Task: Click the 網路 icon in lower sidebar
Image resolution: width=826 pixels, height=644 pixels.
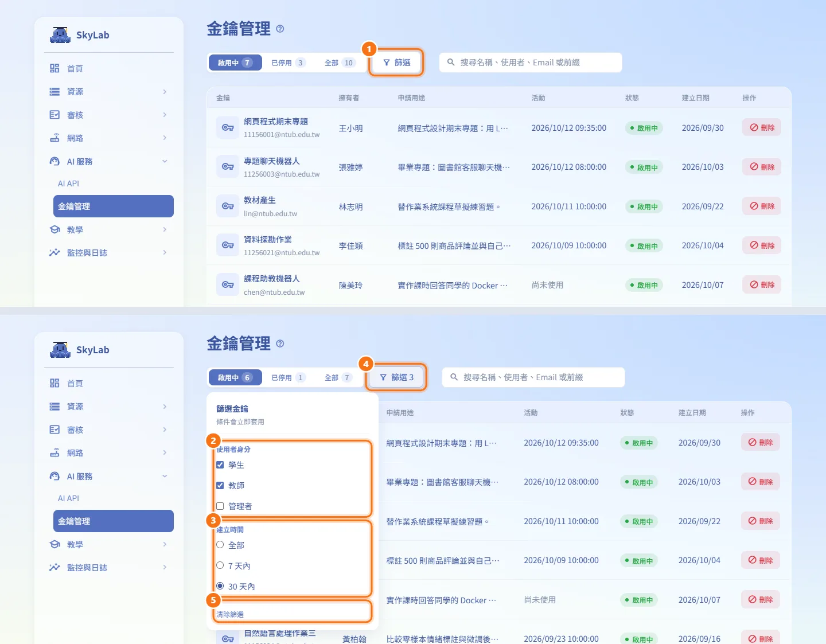Action: point(54,452)
